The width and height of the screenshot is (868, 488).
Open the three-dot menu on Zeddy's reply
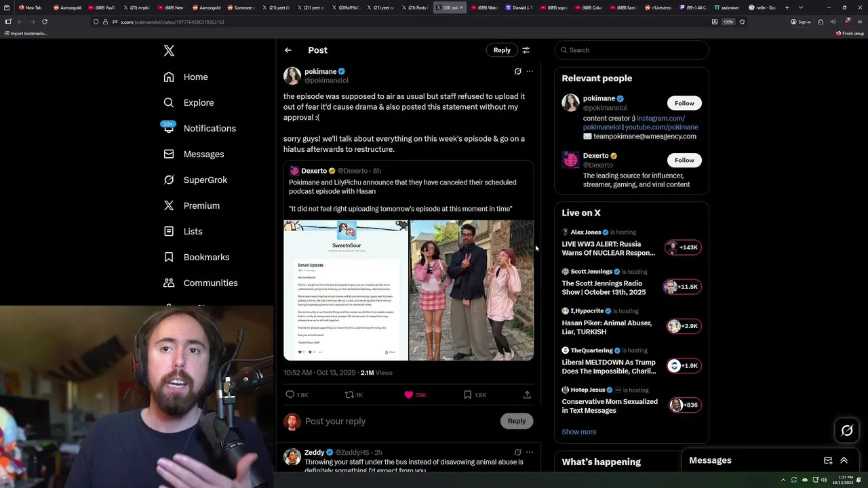(x=530, y=452)
